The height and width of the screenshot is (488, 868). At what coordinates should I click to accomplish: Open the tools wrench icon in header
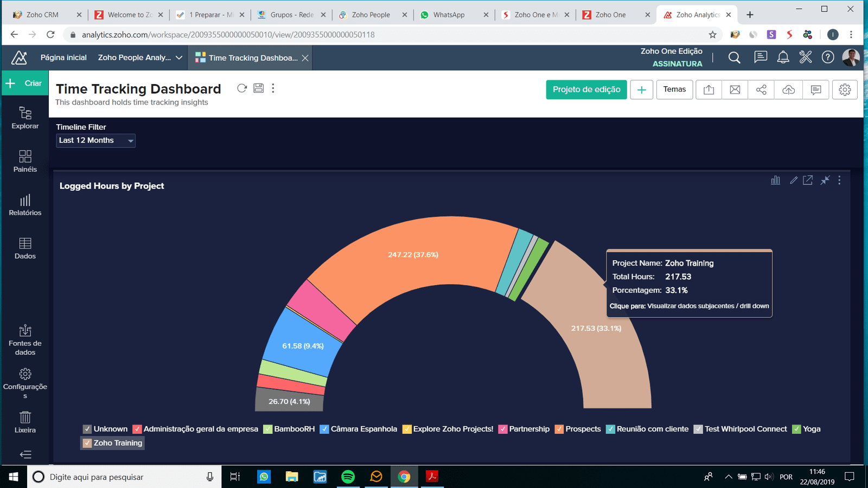pyautogui.click(x=806, y=57)
